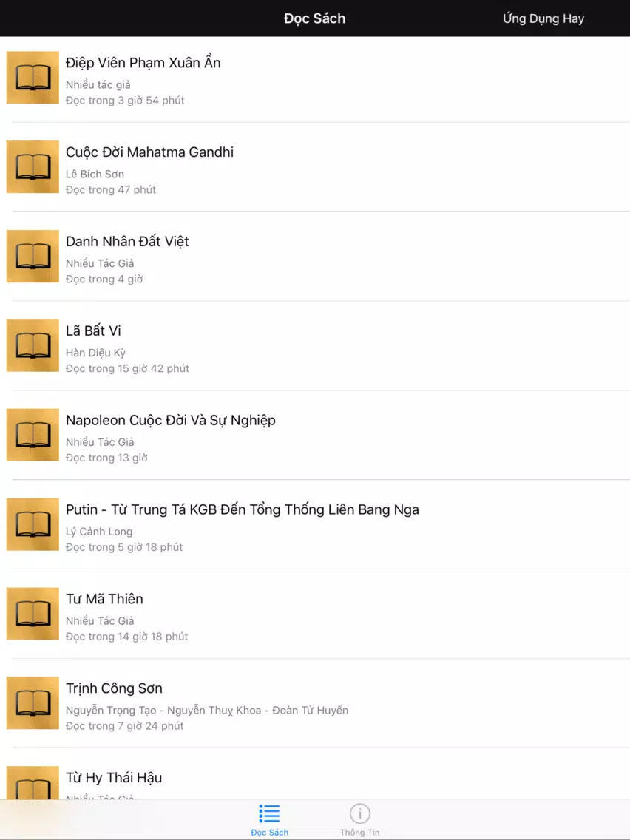This screenshot has width=630, height=840.
Task: Open the Ứng Dụng Hay link
Action: coord(543,18)
